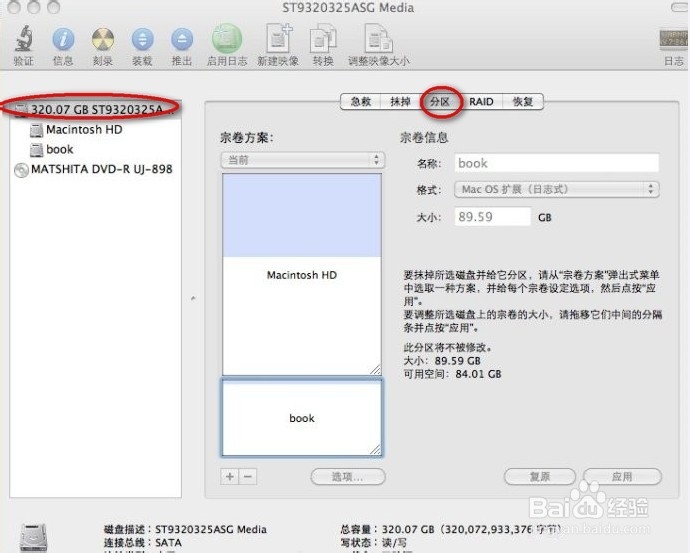Screen dimensions: 690x553
Task: Open the Info (信息) toolbar icon
Action: point(63,39)
